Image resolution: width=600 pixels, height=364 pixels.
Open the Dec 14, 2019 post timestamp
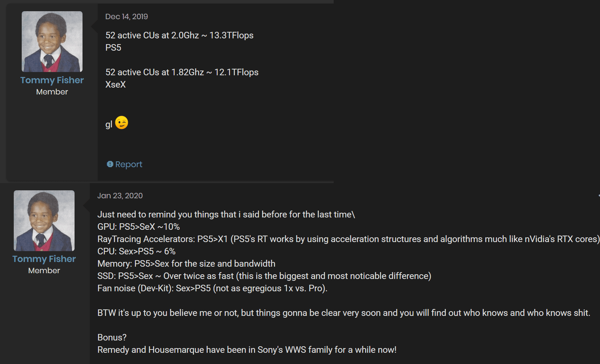tap(126, 17)
